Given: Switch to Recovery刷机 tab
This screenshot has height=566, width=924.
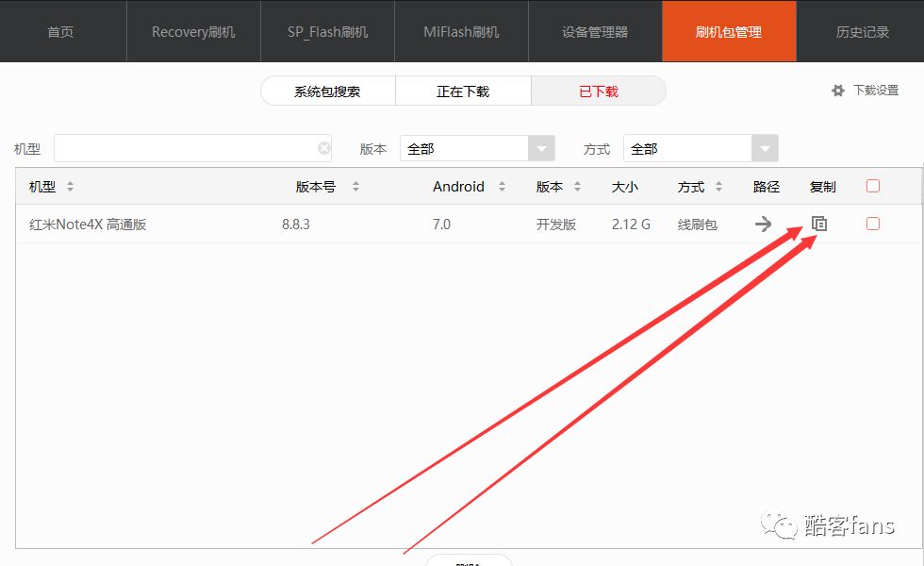Looking at the screenshot, I should coord(193,32).
